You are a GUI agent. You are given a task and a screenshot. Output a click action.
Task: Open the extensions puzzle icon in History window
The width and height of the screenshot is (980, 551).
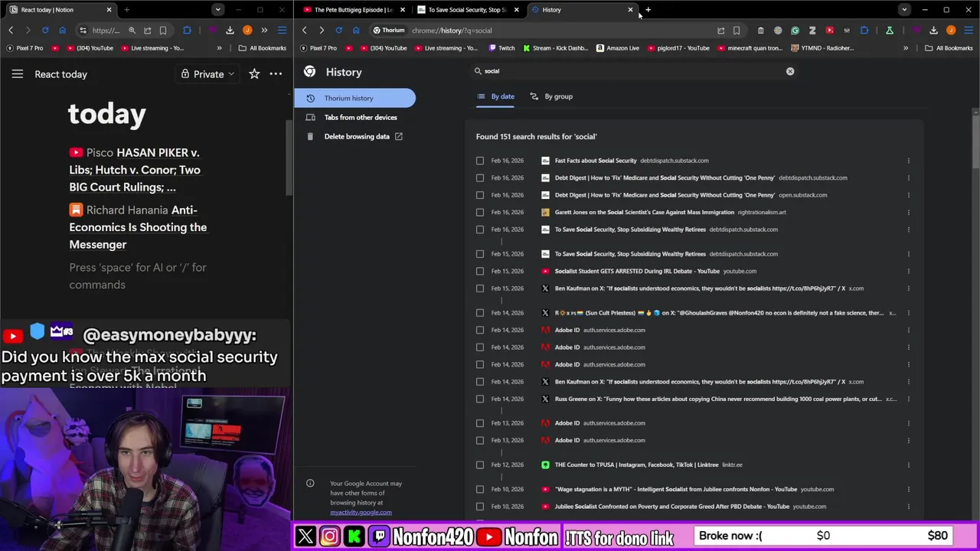(x=864, y=31)
